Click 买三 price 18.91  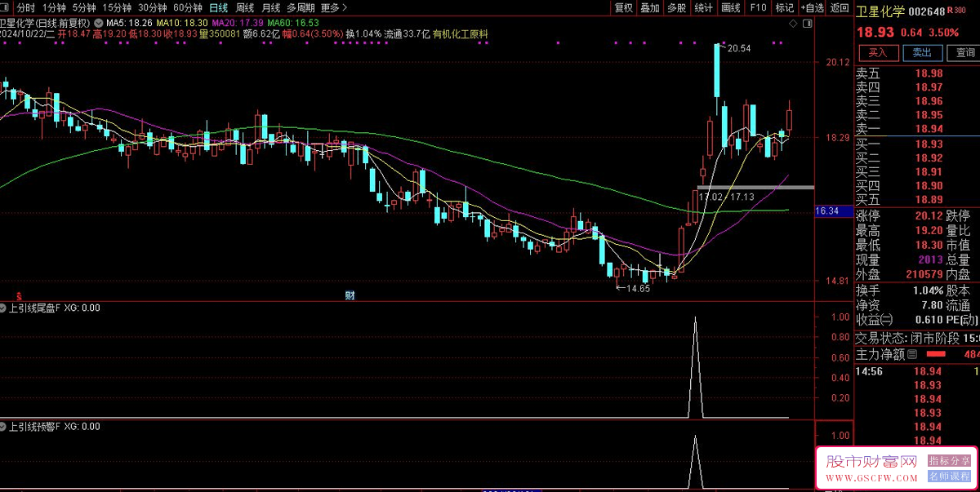point(929,172)
